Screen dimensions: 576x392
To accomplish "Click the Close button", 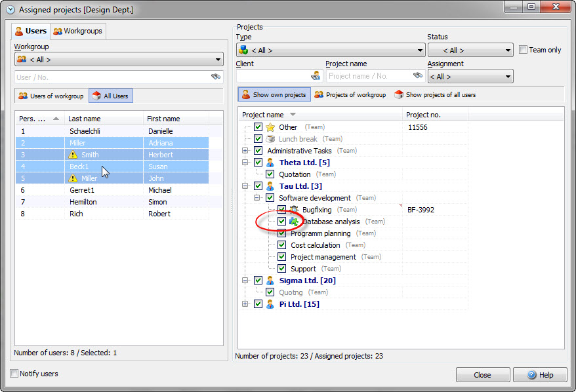I will [482, 375].
